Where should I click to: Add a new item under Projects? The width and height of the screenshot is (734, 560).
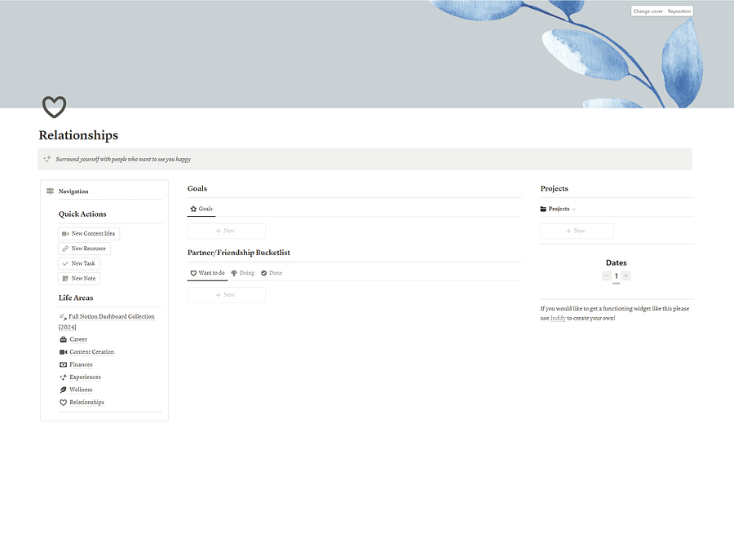[577, 231]
